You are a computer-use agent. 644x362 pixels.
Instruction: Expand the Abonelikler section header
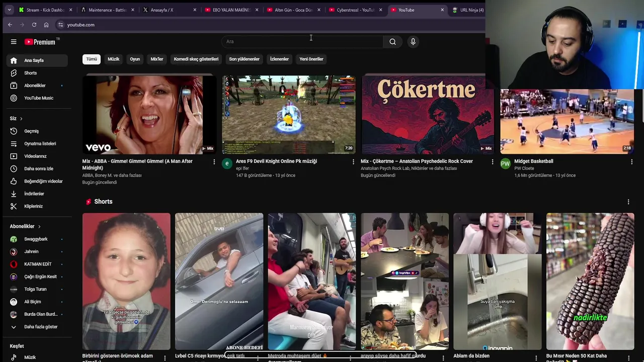tap(25, 226)
